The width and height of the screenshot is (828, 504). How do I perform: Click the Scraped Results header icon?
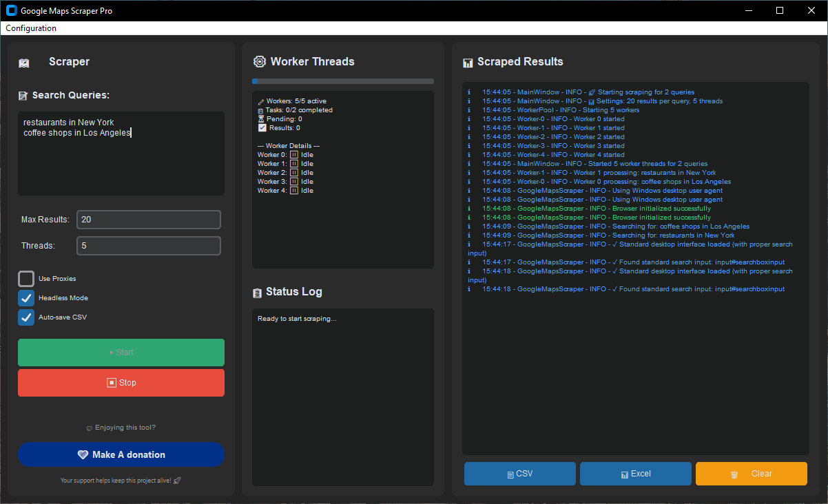pos(468,62)
